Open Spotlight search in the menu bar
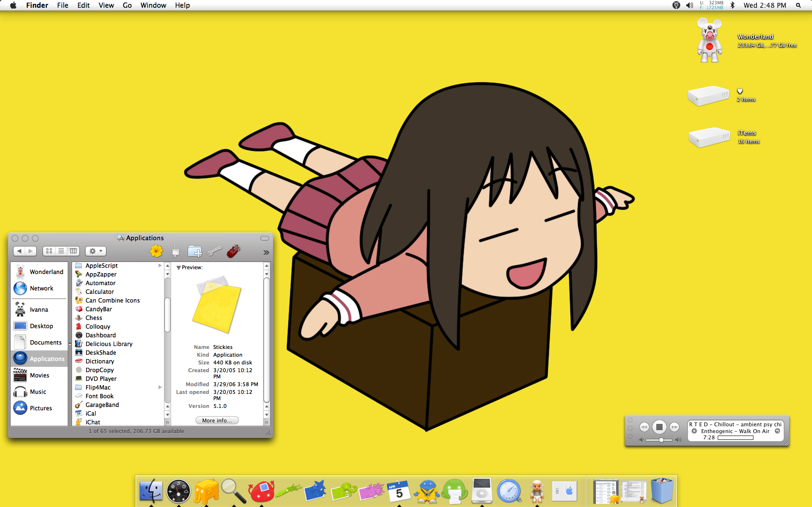Image resolution: width=812 pixels, height=507 pixels. click(798, 5)
